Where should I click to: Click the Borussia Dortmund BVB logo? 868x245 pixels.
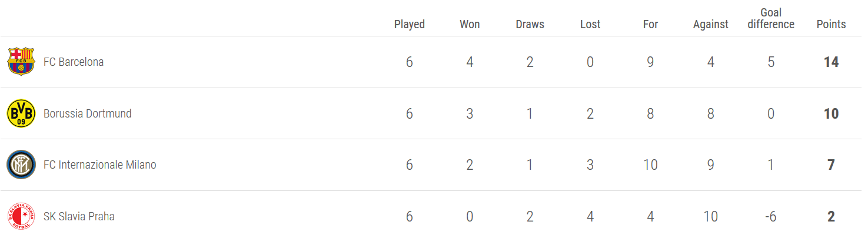[x=21, y=113]
